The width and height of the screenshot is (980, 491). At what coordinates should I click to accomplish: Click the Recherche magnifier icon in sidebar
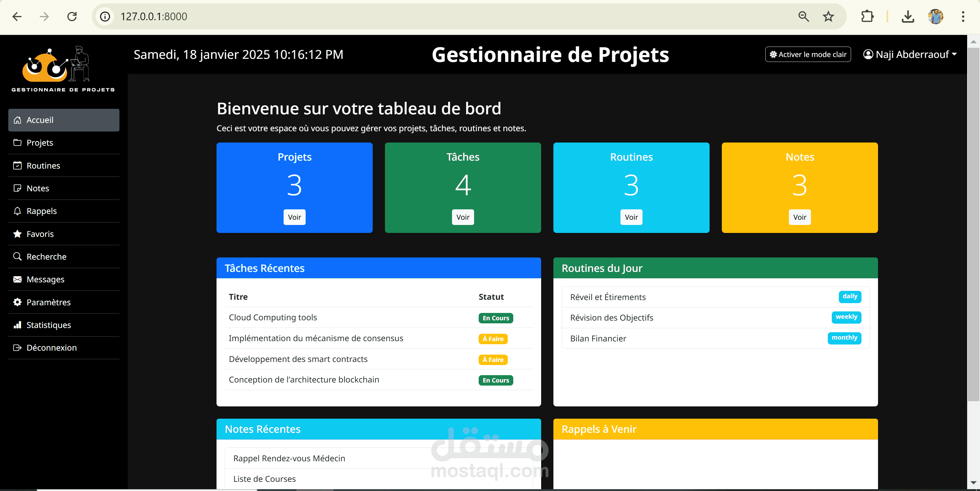(x=17, y=256)
